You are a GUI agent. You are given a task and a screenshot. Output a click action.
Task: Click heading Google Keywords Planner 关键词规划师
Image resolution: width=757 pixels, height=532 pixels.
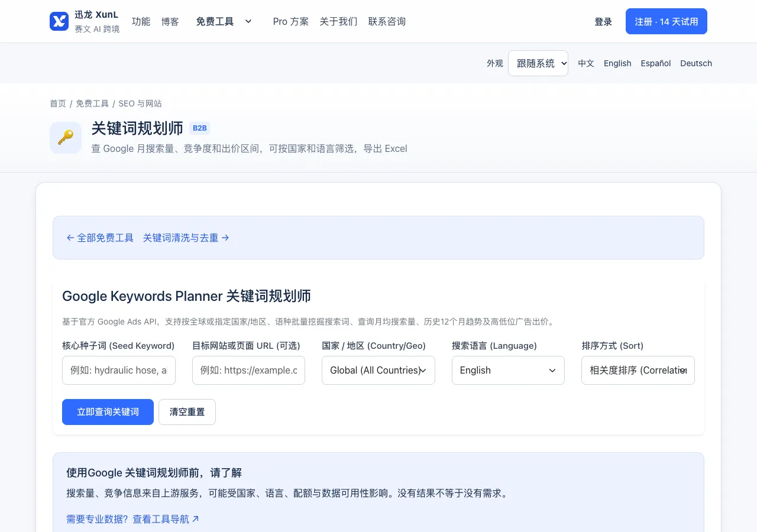186,296
